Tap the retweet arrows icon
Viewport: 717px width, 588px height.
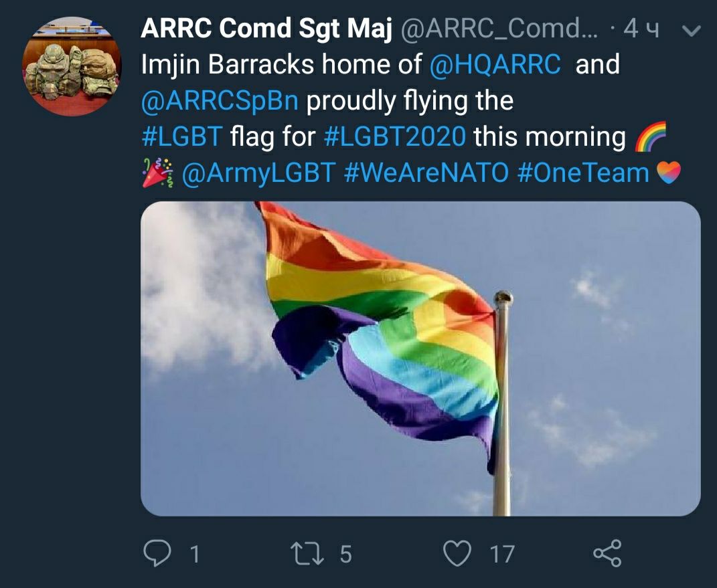click(308, 553)
